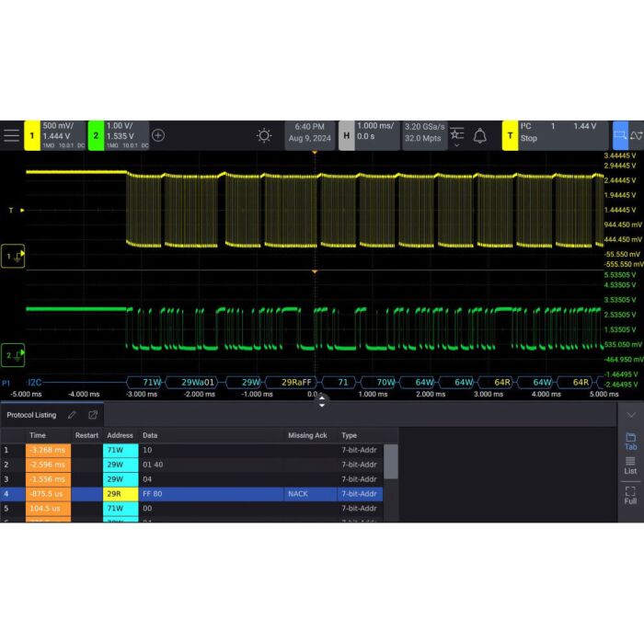Screen dimensions: 644x644
Task: Edit Protocol Listing with the pencil icon
Action: pos(72,415)
